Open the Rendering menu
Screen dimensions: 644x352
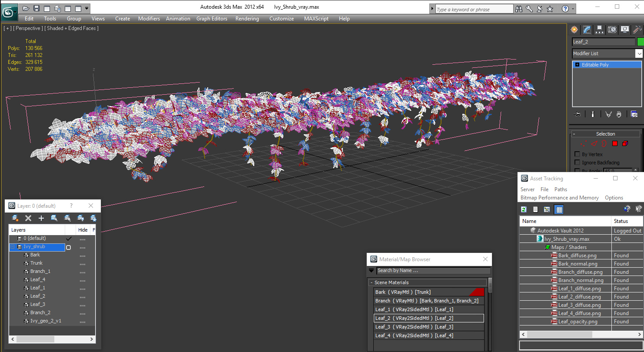[x=247, y=19]
